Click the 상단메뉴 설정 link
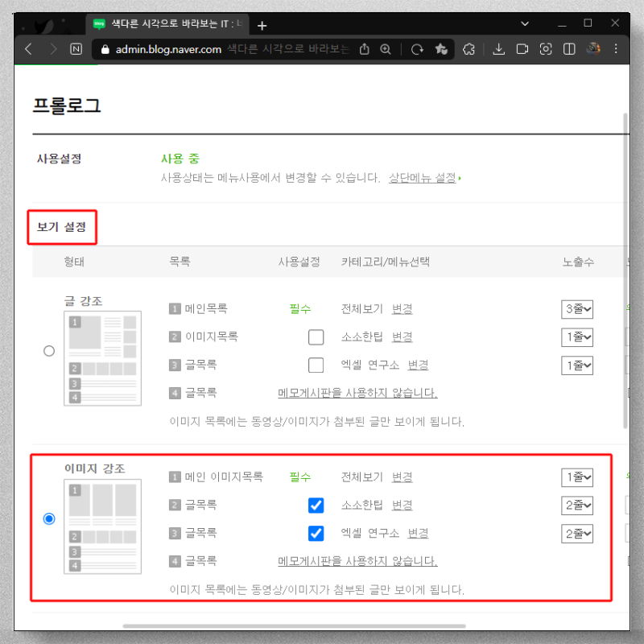 point(422,178)
